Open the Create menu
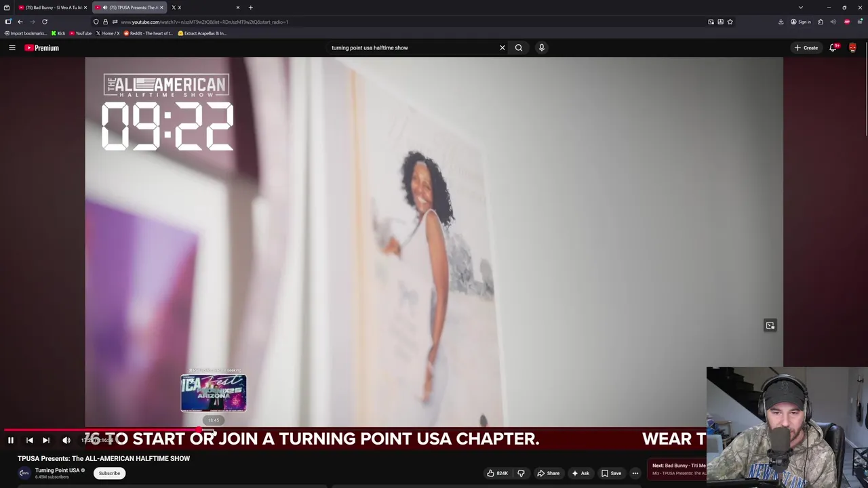 [x=806, y=47]
